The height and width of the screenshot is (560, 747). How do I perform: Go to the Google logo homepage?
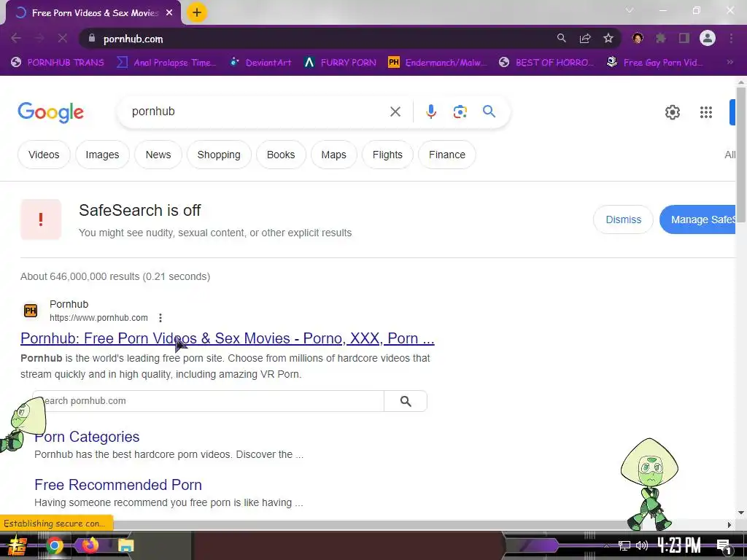click(x=50, y=112)
